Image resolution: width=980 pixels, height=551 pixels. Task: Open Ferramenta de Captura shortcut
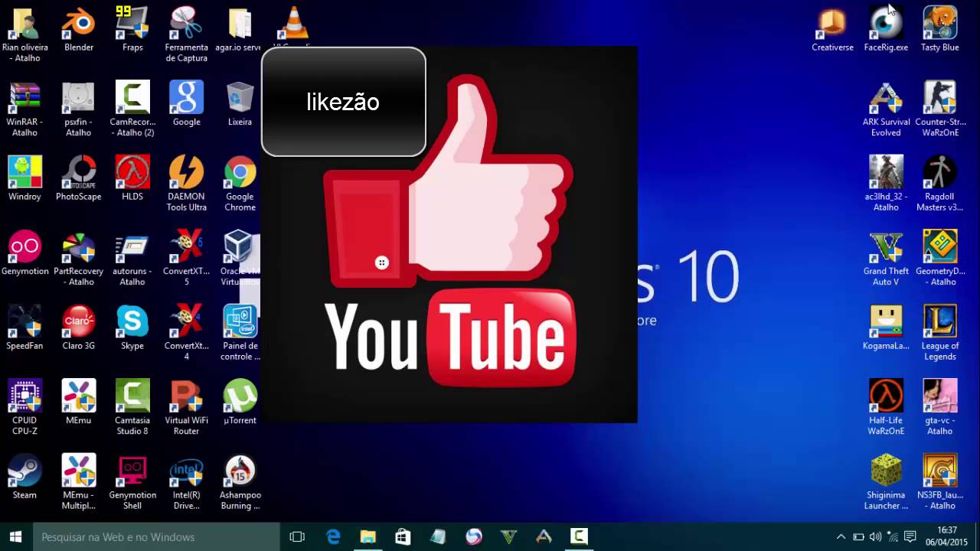point(186,34)
